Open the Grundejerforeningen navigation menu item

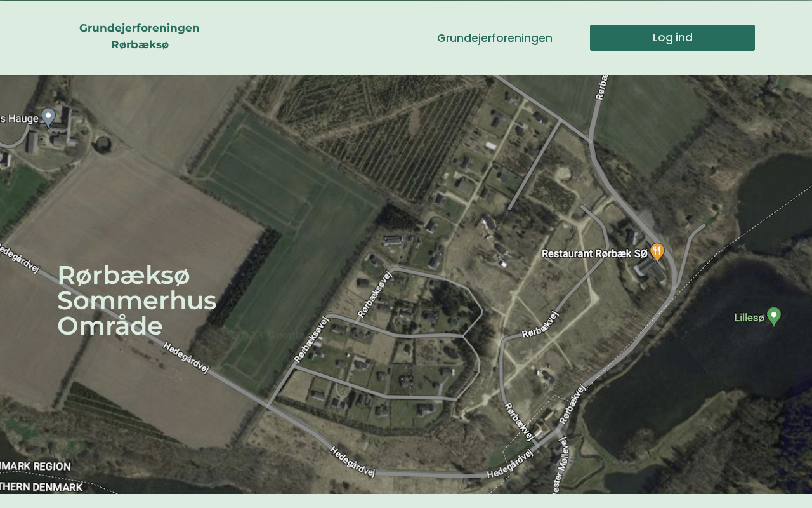pyautogui.click(x=495, y=38)
